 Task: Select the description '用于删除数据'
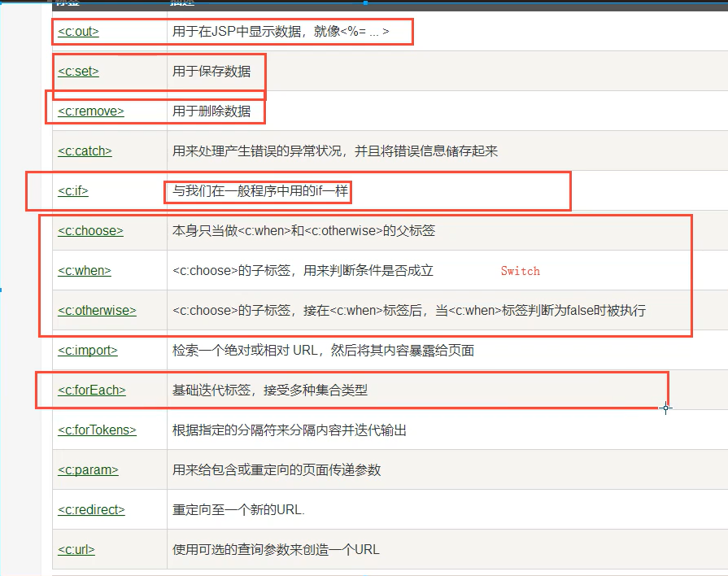tap(211, 111)
